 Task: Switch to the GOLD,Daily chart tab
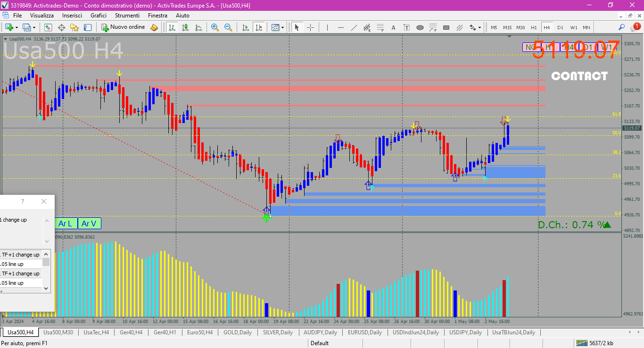pos(238,332)
